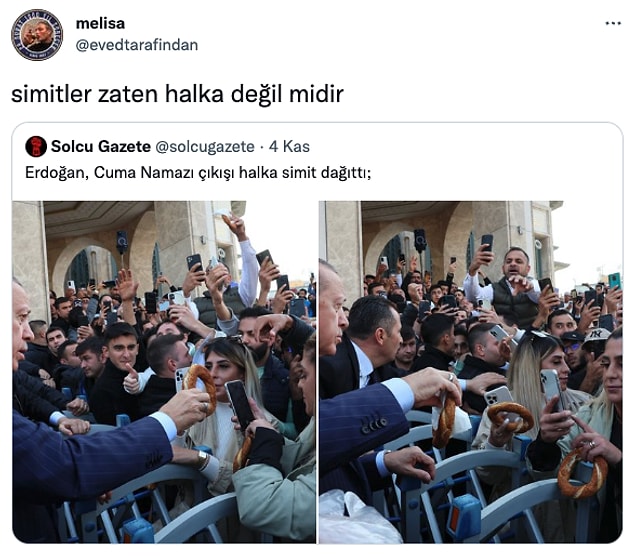Screen dimensions: 635x556
Task: Click the simit held in left photo
Action: pos(200,388)
